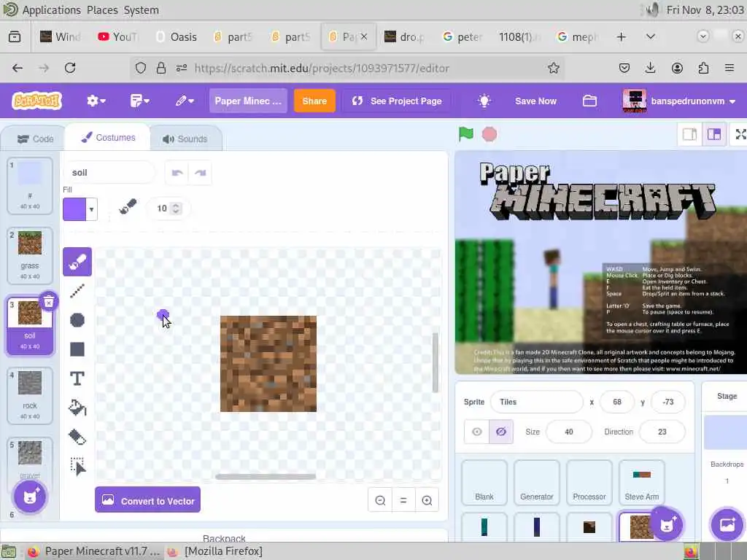Select the Fill bucket tool
This screenshot has height=560, width=747.
(77, 408)
